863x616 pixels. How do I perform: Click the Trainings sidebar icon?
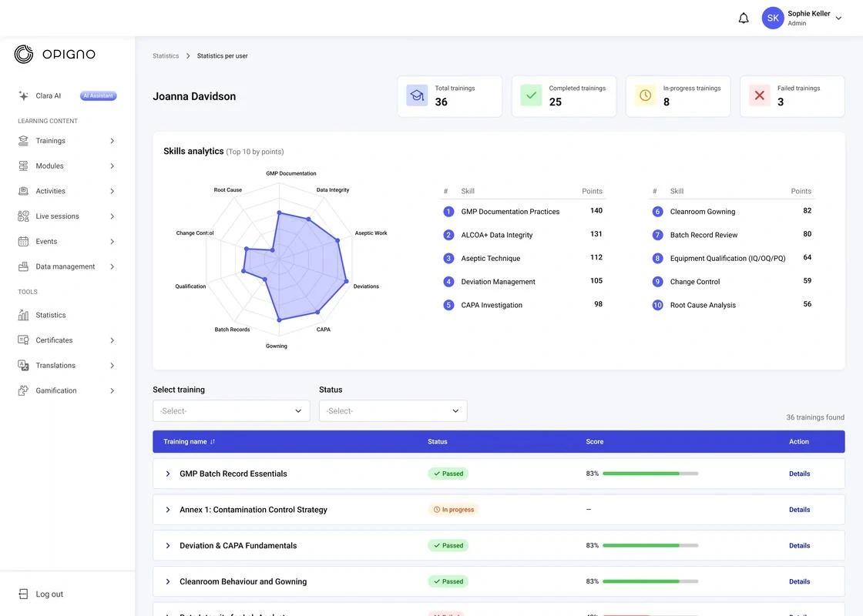click(23, 141)
